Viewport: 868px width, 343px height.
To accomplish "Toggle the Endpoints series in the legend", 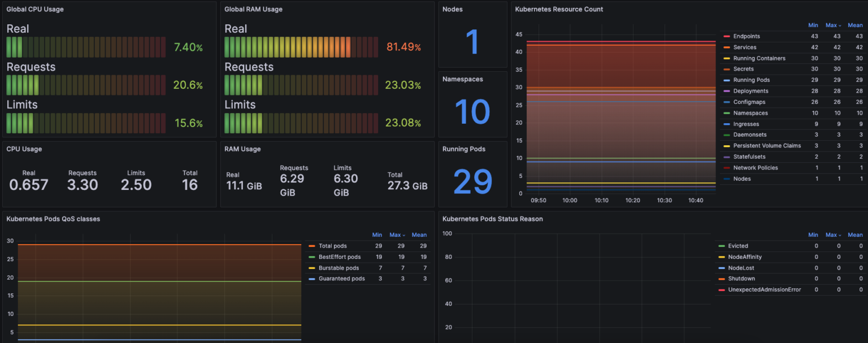I will pyautogui.click(x=747, y=36).
